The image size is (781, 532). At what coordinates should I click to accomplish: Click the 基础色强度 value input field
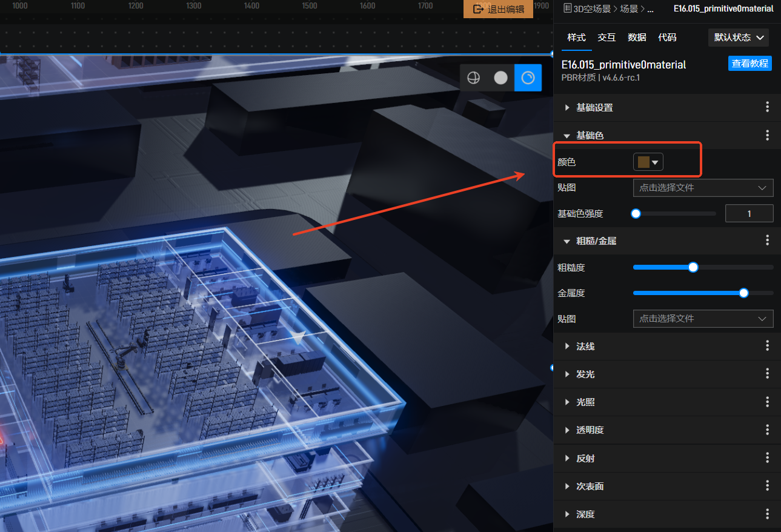749,213
